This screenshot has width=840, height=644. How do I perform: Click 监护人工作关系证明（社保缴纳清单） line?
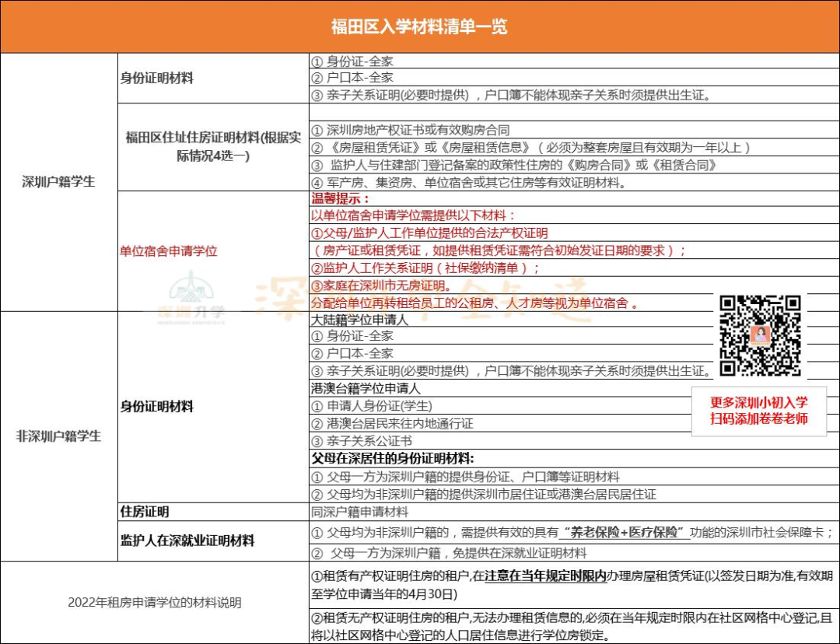(x=574, y=268)
